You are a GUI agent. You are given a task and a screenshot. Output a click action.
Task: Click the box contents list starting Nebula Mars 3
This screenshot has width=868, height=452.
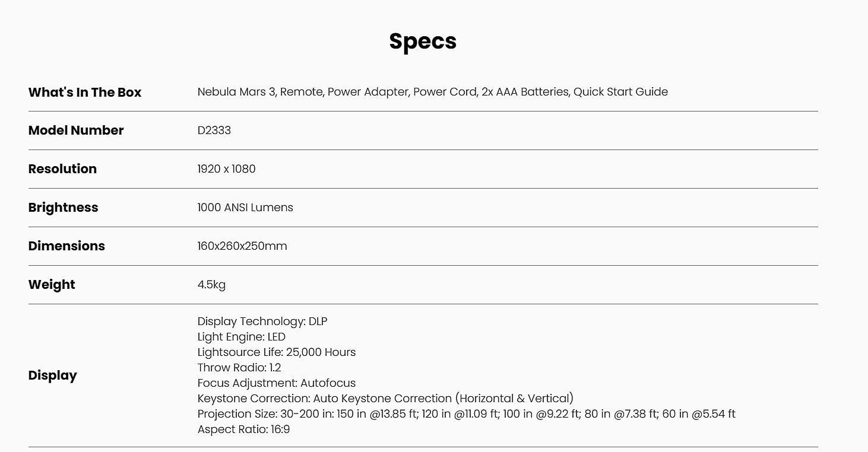[x=432, y=92]
